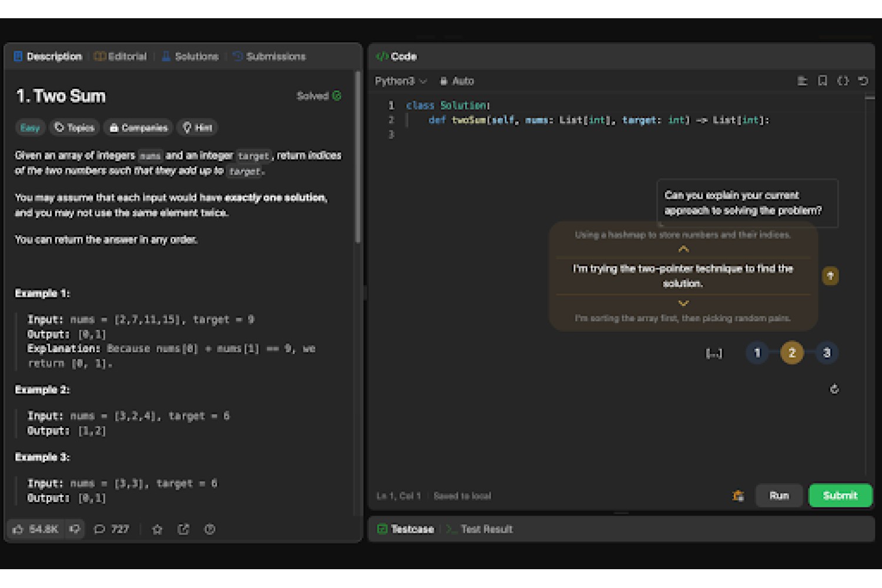Reset code with the undo arrow icon
Viewport: 882px width, 588px height.
click(x=863, y=81)
